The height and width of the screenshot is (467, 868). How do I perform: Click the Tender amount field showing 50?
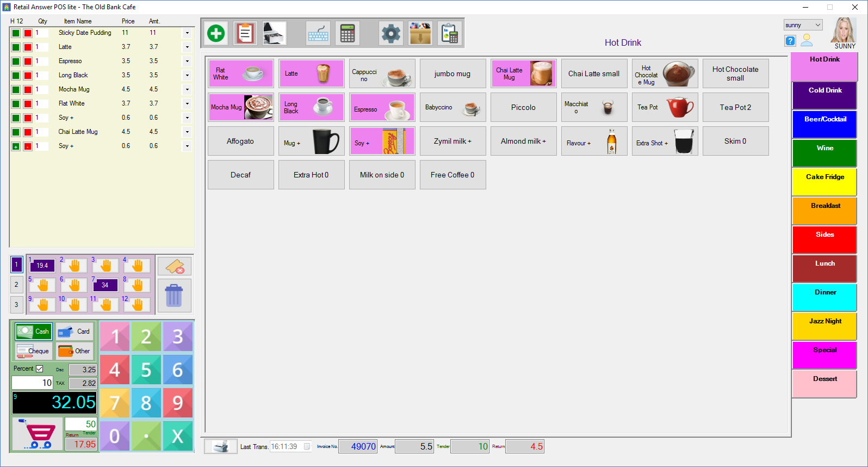click(x=80, y=423)
